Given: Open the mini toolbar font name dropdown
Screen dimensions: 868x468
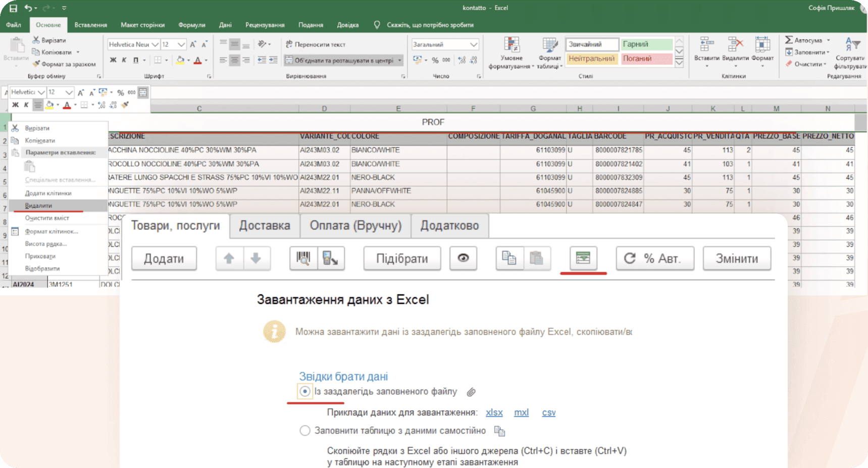Looking at the screenshot, I should [x=41, y=92].
